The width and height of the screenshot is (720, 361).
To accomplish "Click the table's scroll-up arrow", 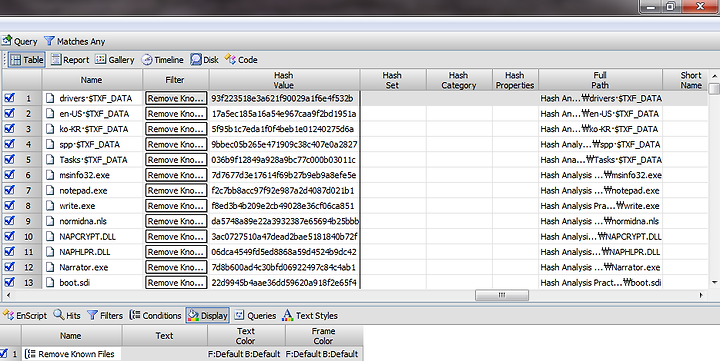I will (x=714, y=75).
